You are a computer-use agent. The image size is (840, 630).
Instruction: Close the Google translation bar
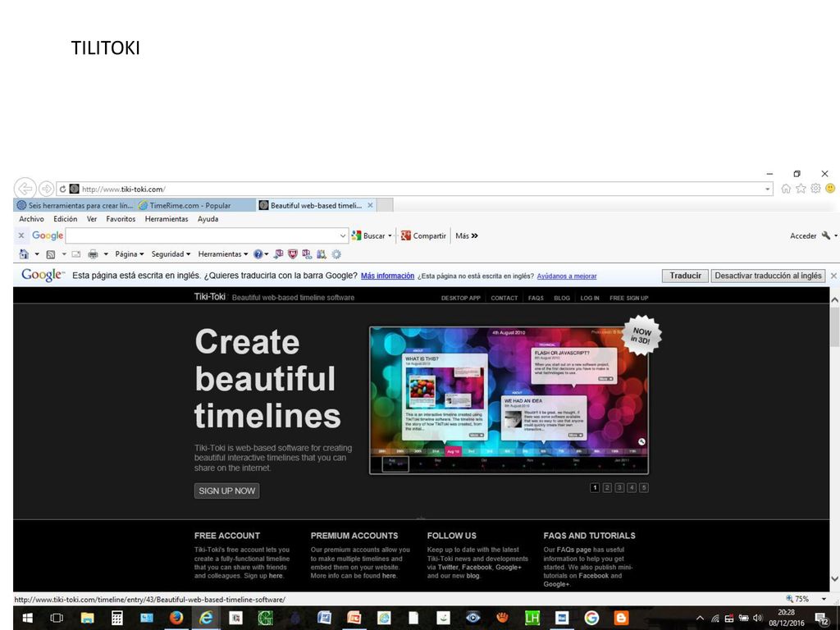click(x=833, y=276)
